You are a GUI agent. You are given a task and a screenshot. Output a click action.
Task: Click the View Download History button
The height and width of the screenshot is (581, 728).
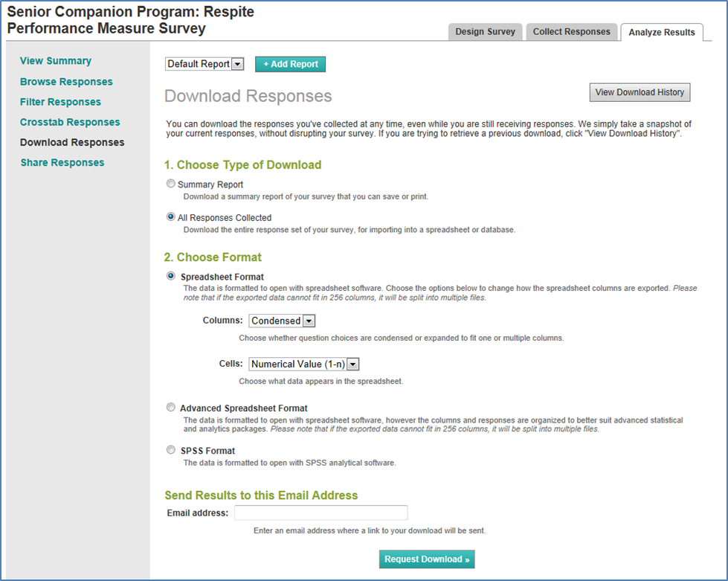[640, 92]
